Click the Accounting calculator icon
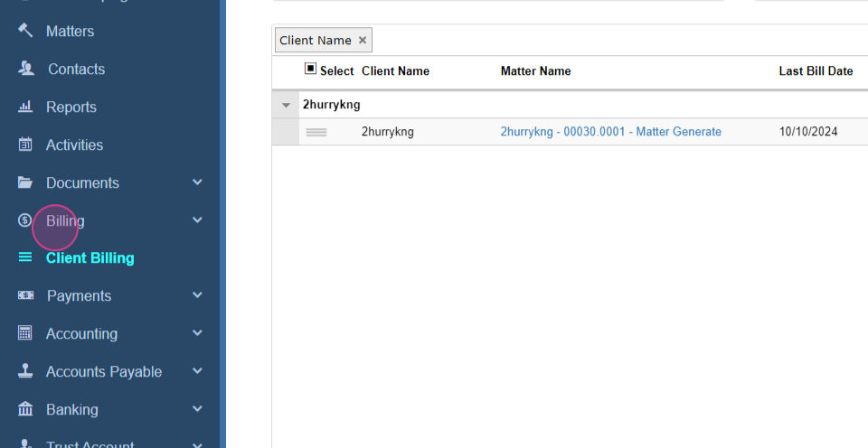 coord(25,333)
